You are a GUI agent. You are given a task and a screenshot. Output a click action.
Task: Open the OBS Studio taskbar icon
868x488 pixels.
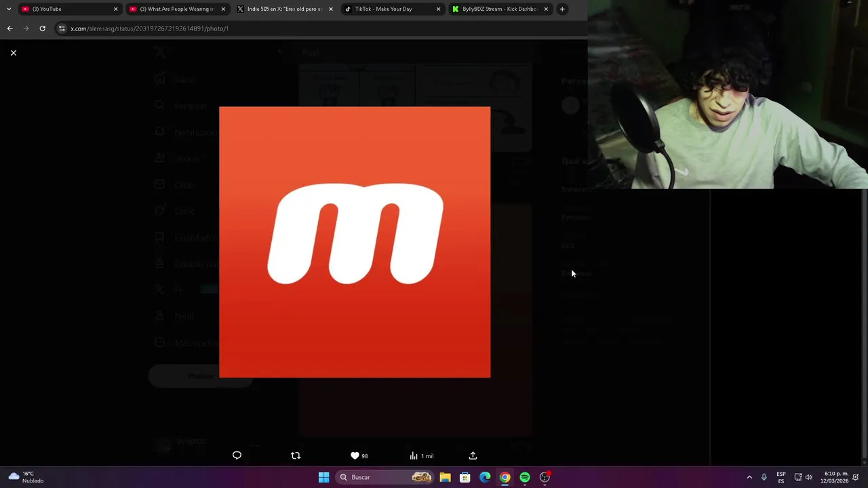(545, 477)
